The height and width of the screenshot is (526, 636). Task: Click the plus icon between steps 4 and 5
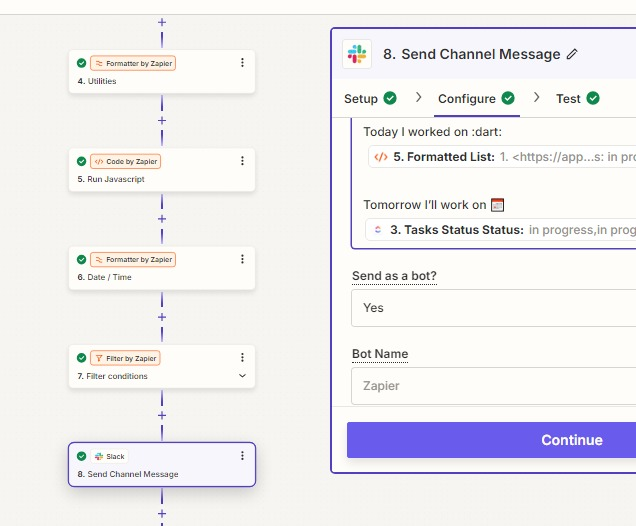click(x=162, y=121)
